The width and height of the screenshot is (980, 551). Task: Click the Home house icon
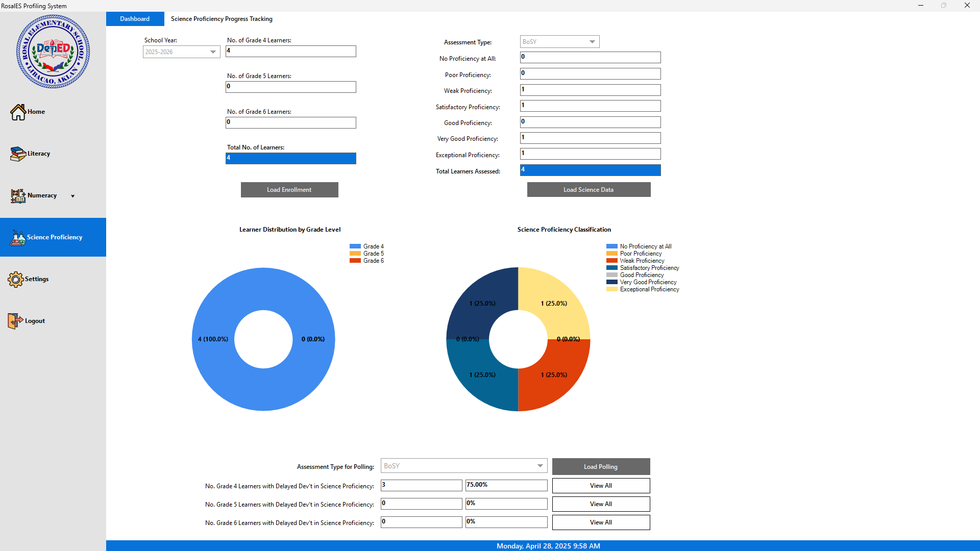pos(18,112)
